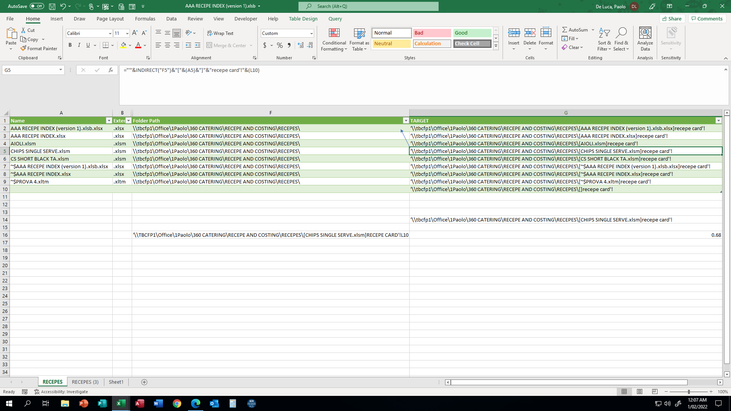The height and width of the screenshot is (411, 731).
Task: Toggle underline formatting
Action: pos(88,45)
